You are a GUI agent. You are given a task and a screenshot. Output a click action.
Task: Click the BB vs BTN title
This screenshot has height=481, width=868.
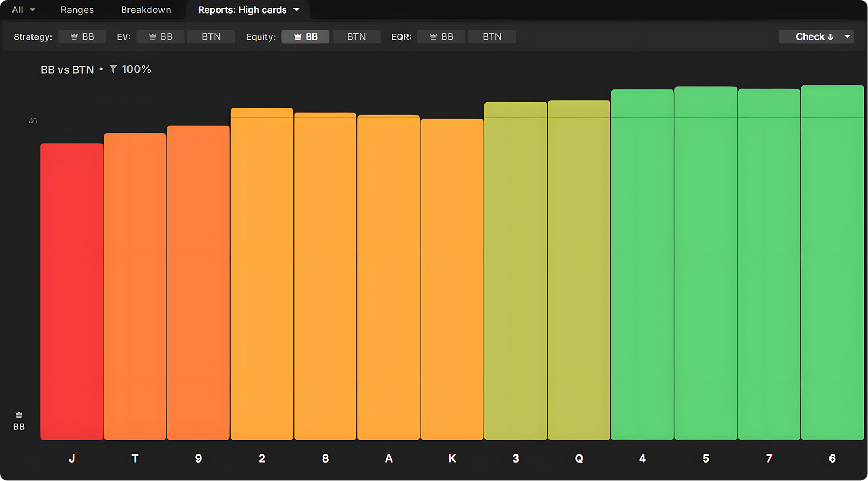tap(67, 69)
